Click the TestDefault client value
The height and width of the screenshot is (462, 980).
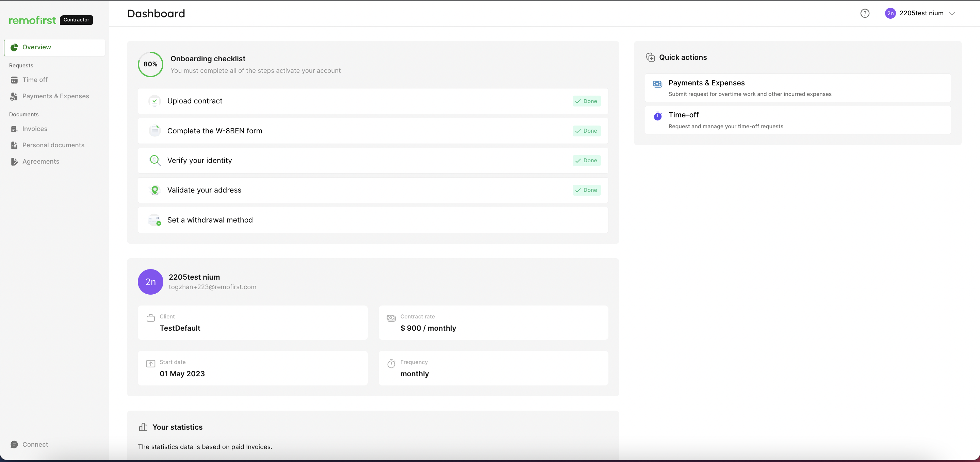(x=180, y=328)
